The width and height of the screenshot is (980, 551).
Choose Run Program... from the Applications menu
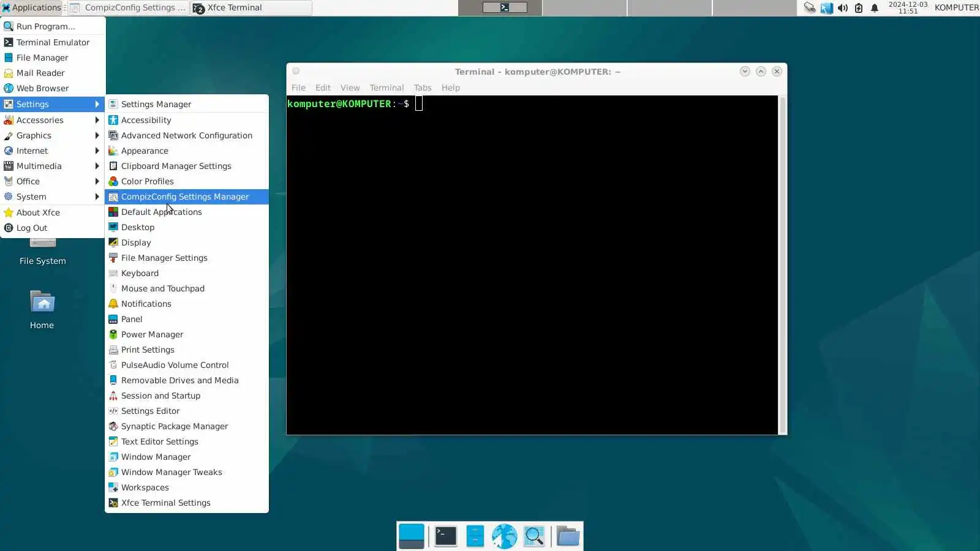click(x=53, y=26)
